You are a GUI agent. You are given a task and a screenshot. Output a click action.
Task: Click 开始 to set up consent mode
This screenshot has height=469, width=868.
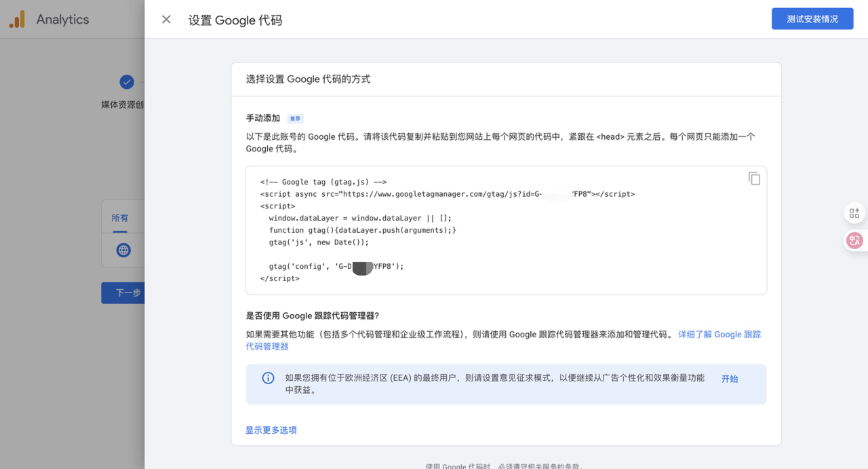(730, 379)
